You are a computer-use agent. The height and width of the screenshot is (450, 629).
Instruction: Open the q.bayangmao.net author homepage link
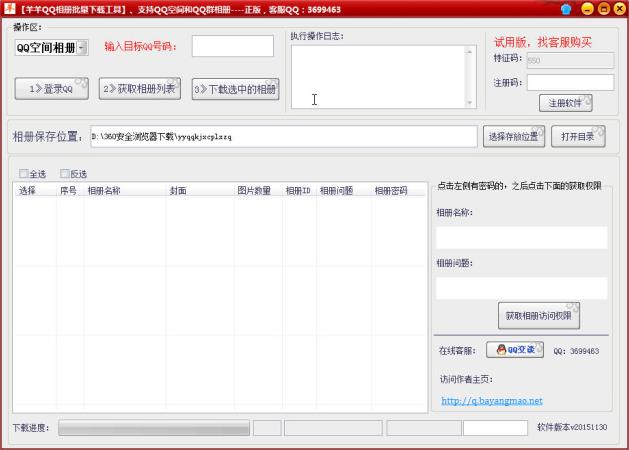[x=492, y=401]
